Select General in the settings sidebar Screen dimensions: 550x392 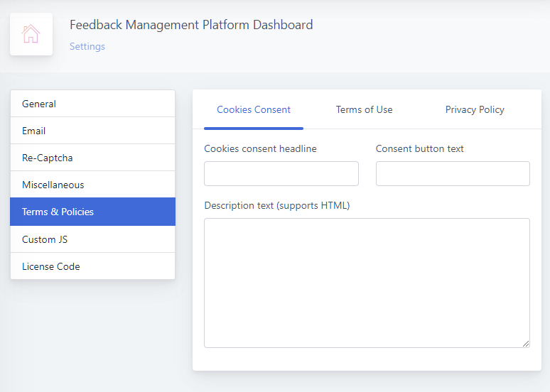(x=92, y=104)
